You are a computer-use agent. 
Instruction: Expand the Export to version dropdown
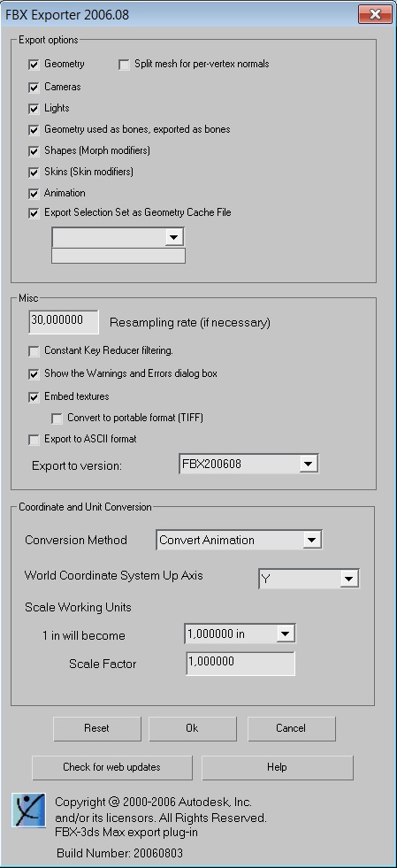248,464
